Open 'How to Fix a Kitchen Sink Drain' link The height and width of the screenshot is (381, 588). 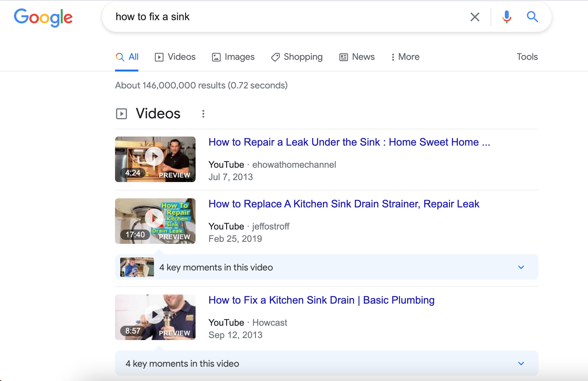(x=321, y=300)
